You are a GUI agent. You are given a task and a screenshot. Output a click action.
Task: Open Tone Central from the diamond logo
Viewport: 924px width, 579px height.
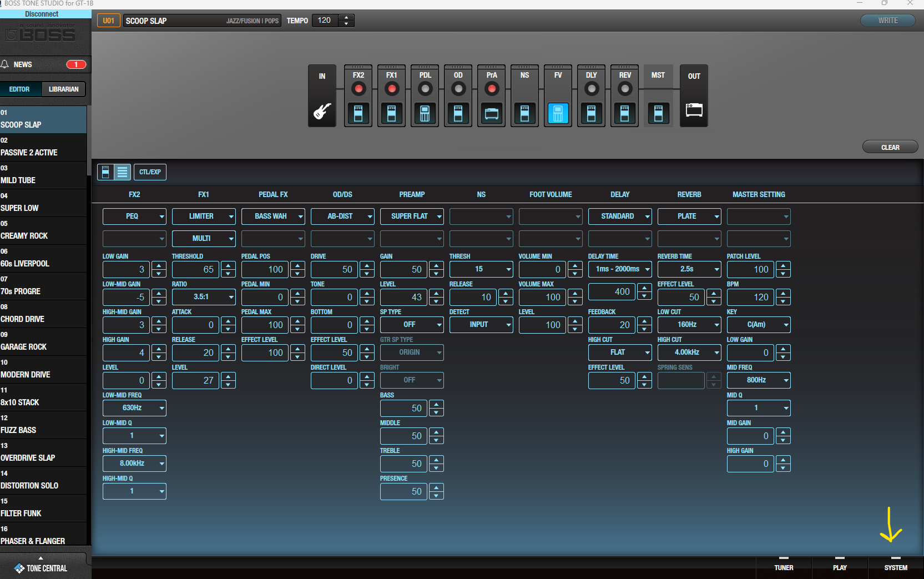tap(19, 568)
